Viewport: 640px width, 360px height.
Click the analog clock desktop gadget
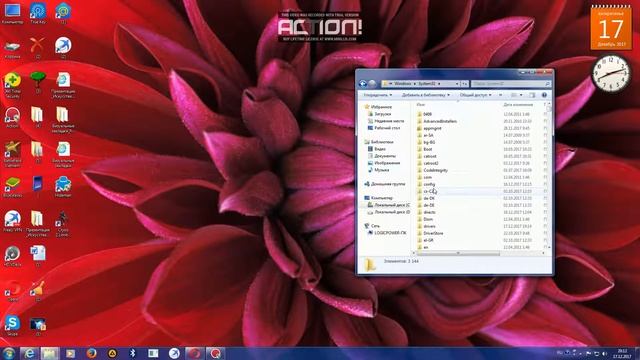tap(611, 74)
